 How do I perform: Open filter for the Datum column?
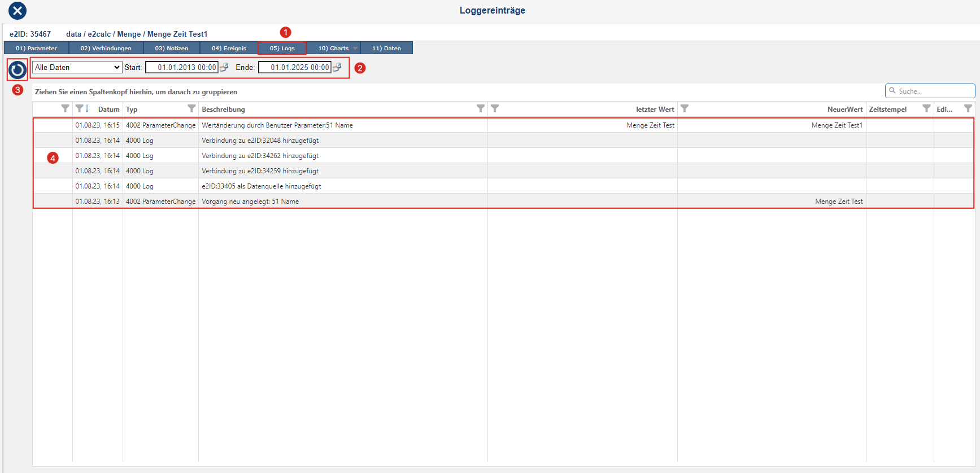79,108
